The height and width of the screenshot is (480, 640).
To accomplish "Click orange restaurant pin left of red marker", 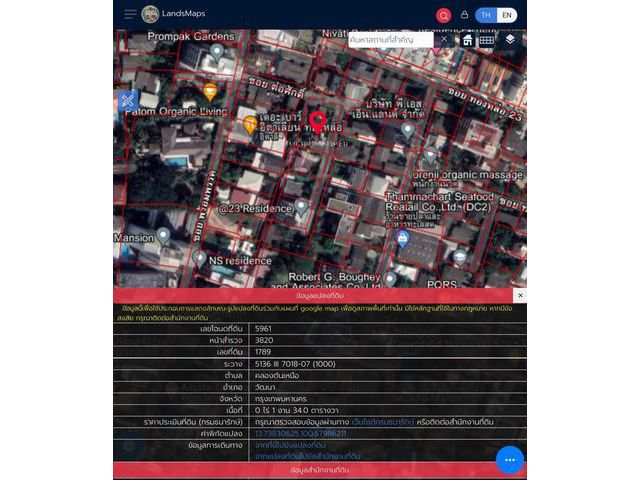I will (x=250, y=124).
